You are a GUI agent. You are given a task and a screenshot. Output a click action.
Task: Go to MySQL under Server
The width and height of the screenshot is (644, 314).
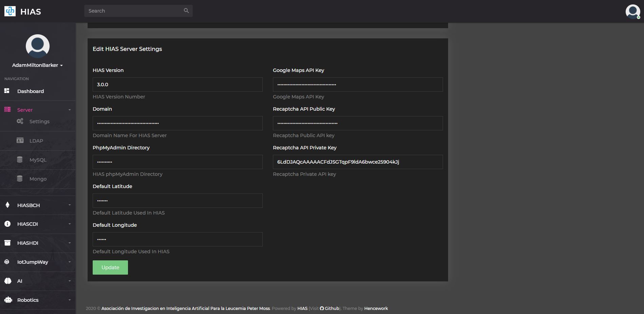[x=38, y=160]
